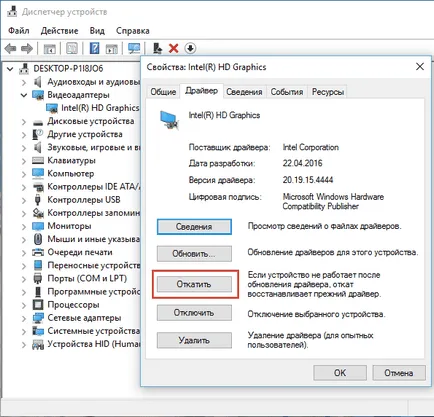The height and width of the screenshot is (417, 434).
Task: Click the driver version 20.19.15.4444 text
Action: [308, 180]
